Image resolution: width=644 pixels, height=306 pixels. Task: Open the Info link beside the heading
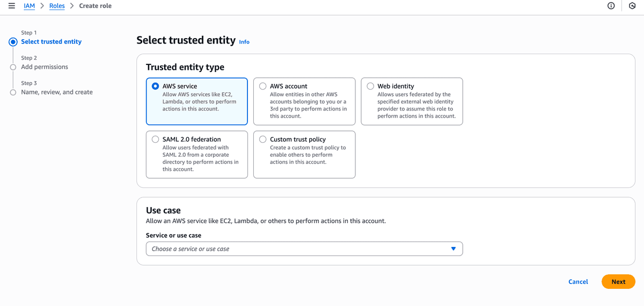pyautogui.click(x=244, y=42)
